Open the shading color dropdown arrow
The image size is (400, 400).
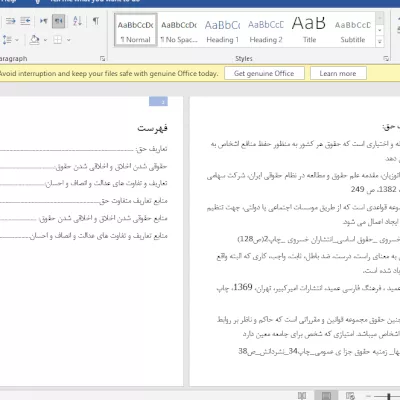tap(45, 40)
